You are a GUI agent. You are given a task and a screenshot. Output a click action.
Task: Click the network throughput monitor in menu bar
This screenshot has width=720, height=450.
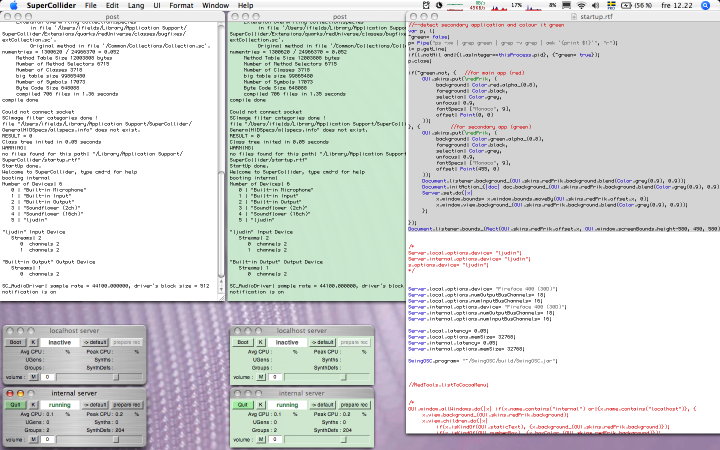(x=478, y=6)
